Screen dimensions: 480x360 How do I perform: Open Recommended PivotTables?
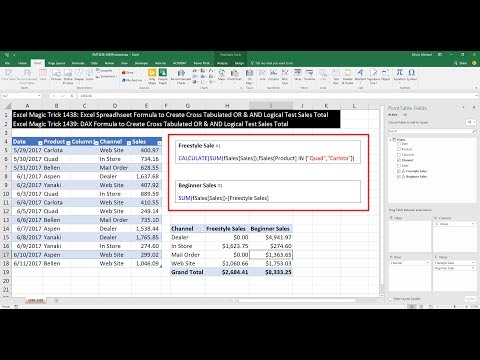27,76
